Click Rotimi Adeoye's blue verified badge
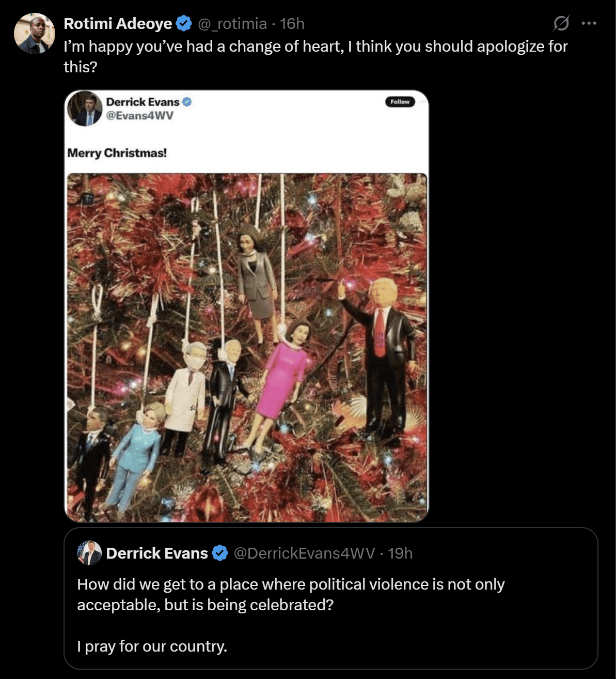Screen dimensions: 616x679 [184, 24]
